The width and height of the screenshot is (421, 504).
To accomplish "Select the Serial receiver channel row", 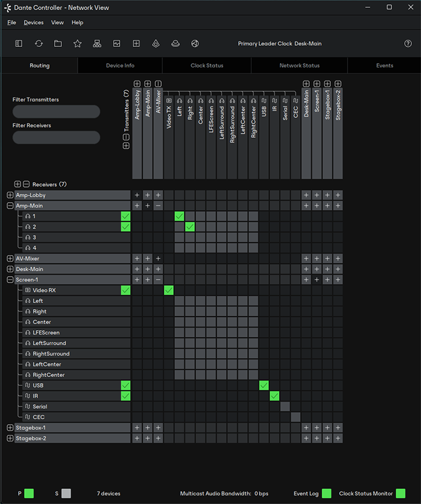I will coord(76,407).
